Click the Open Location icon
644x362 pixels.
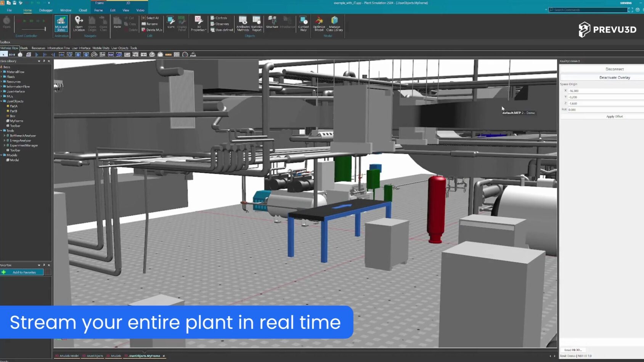tap(79, 24)
